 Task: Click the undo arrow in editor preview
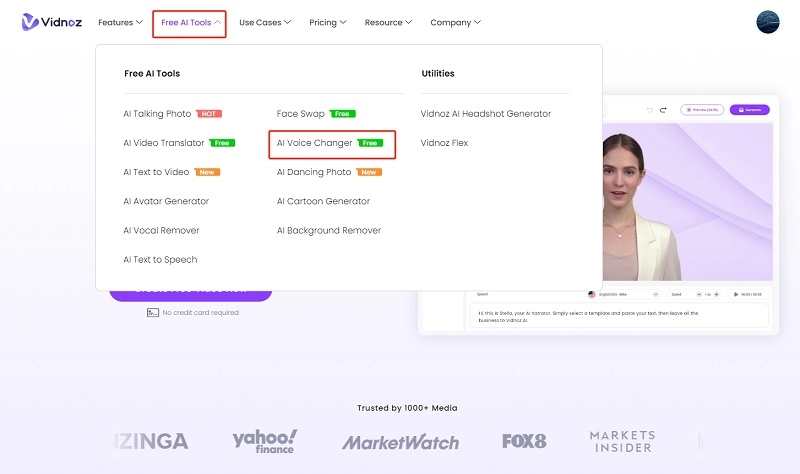coord(649,110)
